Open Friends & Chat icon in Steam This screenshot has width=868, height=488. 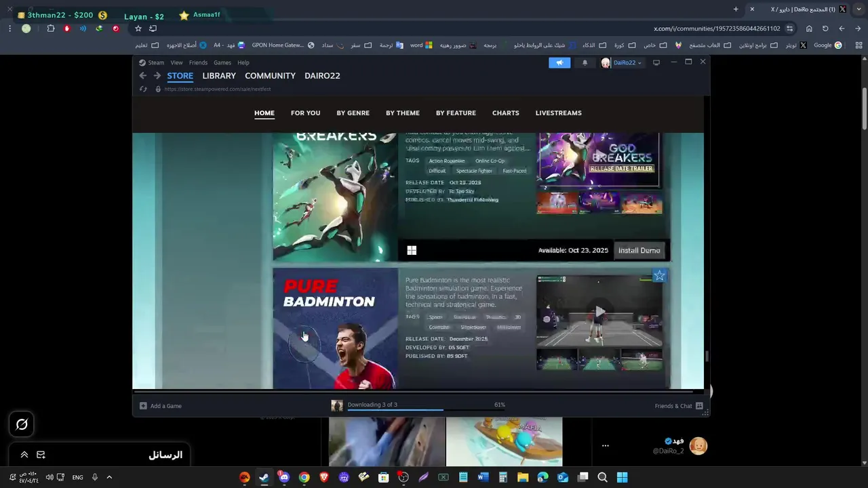tap(699, 406)
